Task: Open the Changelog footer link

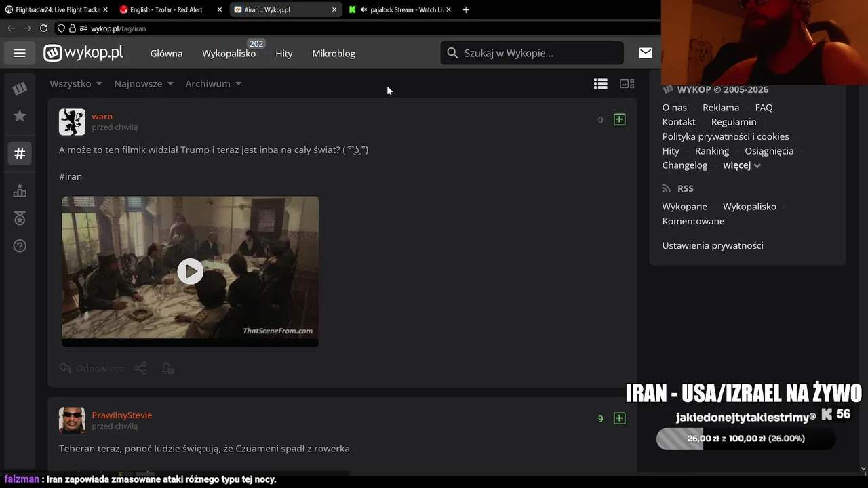Action: [x=685, y=165]
